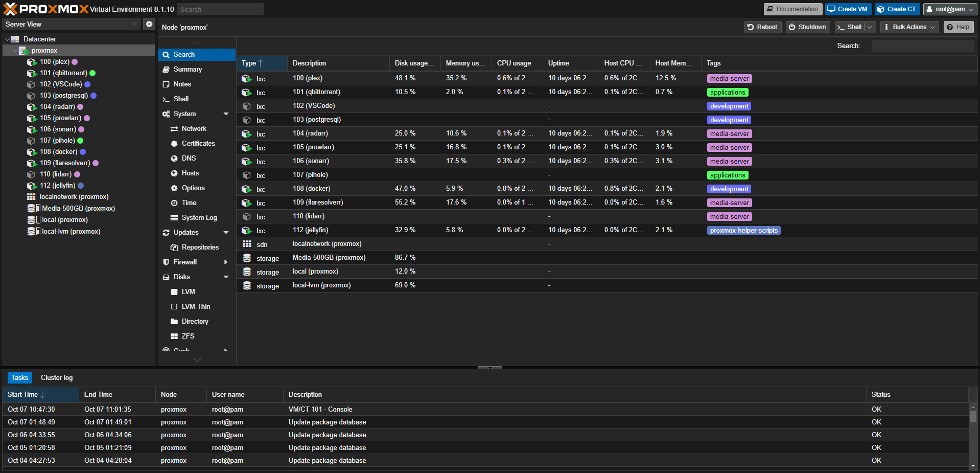Screen dimensions: 980x473
Task: Click the Create VM button
Action: click(x=848, y=9)
